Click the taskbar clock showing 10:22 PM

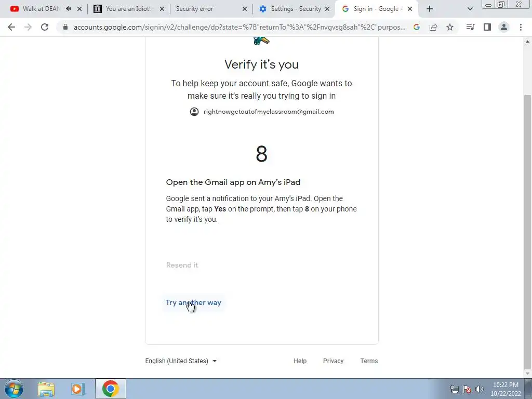[506, 389]
